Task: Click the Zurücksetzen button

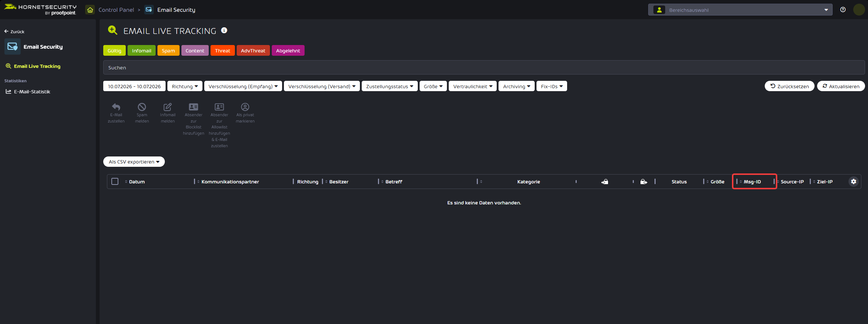Action: pyautogui.click(x=789, y=86)
